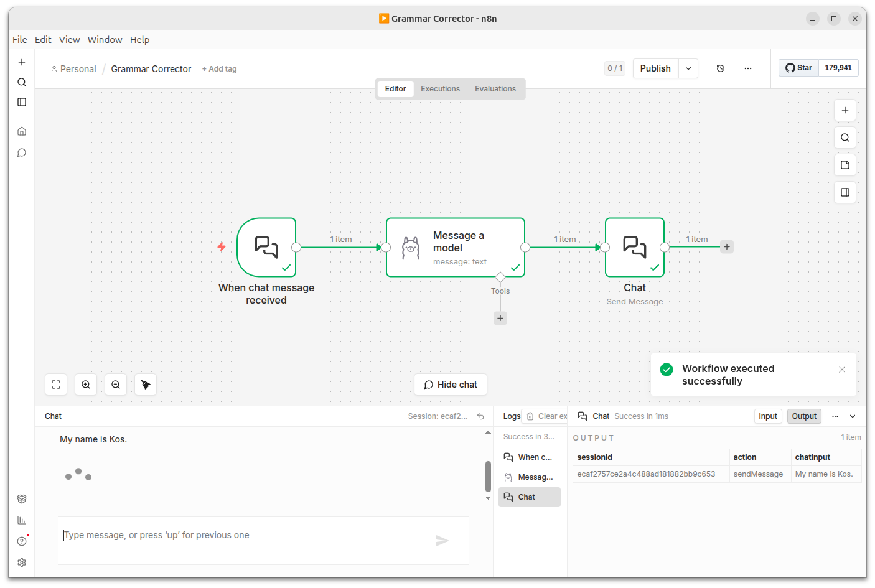Open the Edit menu

coord(43,39)
